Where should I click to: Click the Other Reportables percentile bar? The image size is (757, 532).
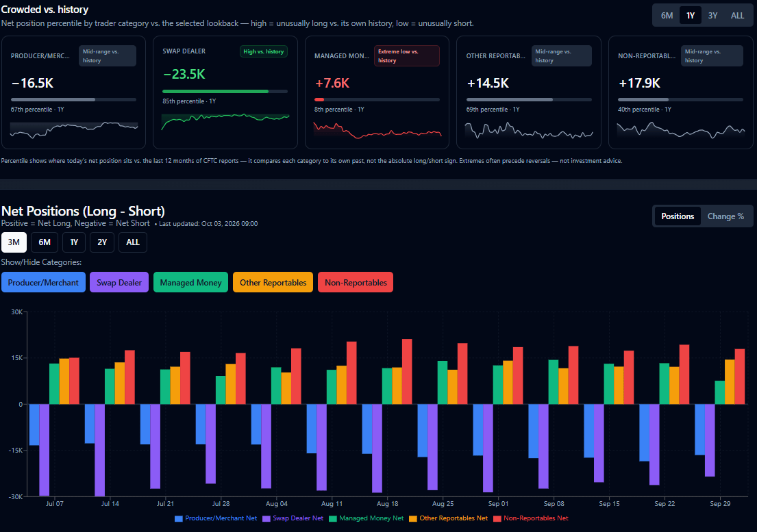(529, 100)
